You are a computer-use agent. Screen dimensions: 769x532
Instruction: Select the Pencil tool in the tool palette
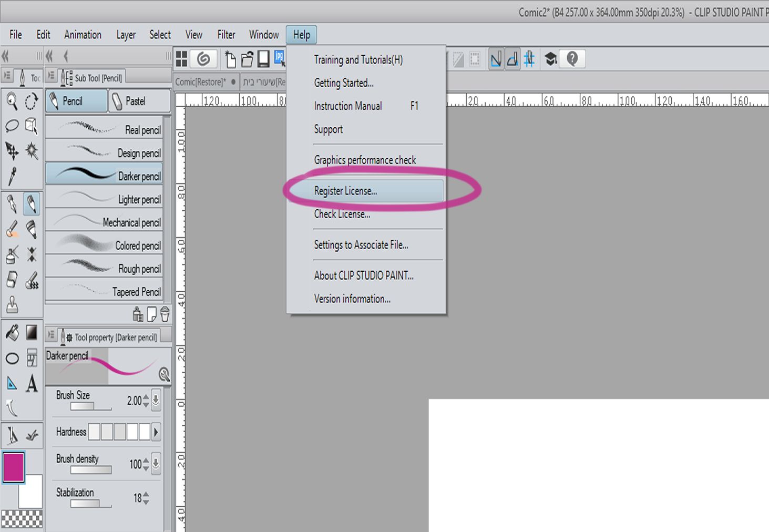[32, 203]
